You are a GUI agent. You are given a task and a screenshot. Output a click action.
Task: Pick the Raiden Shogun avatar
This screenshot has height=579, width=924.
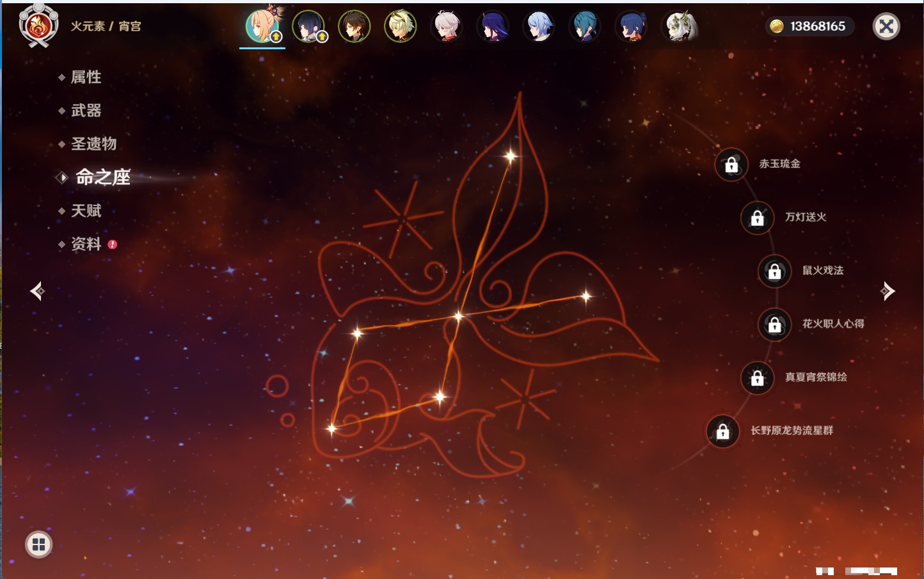(493, 26)
